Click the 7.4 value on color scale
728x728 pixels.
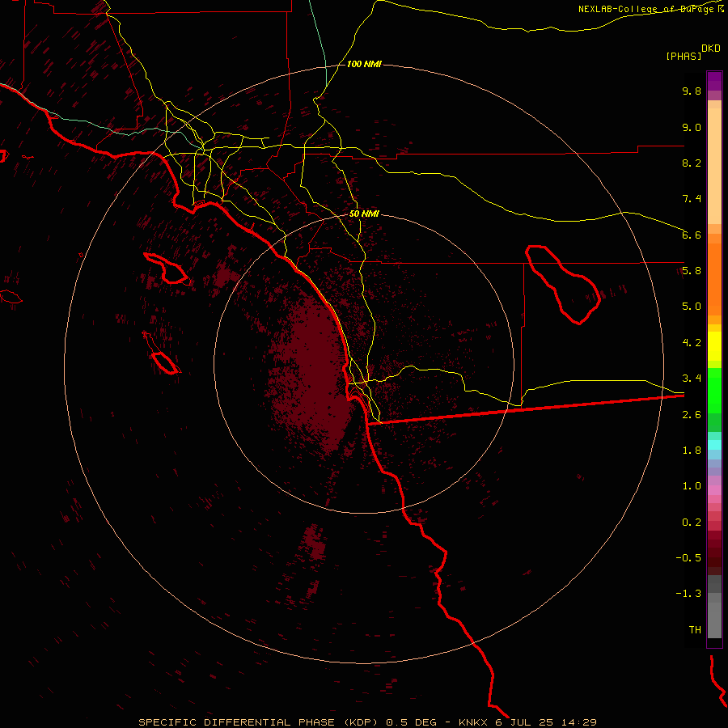click(x=692, y=199)
